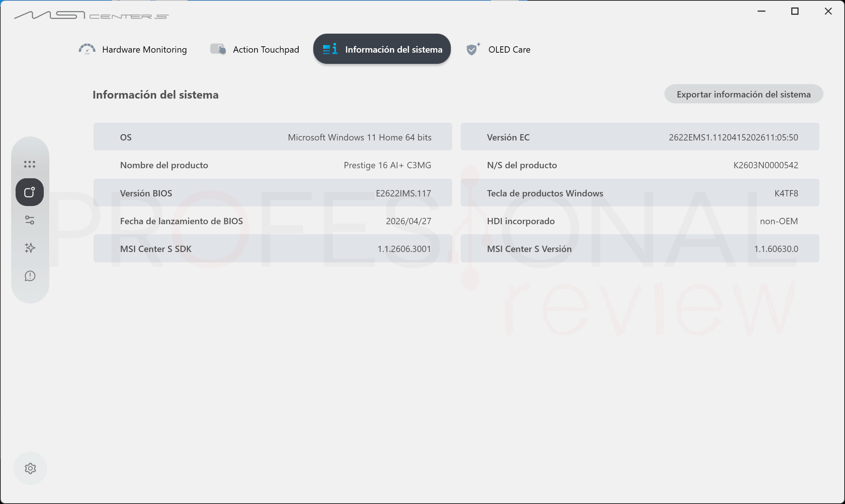Select the Información del sistema tab
Viewport: 845px width, 504px height.
pos(382,49)
